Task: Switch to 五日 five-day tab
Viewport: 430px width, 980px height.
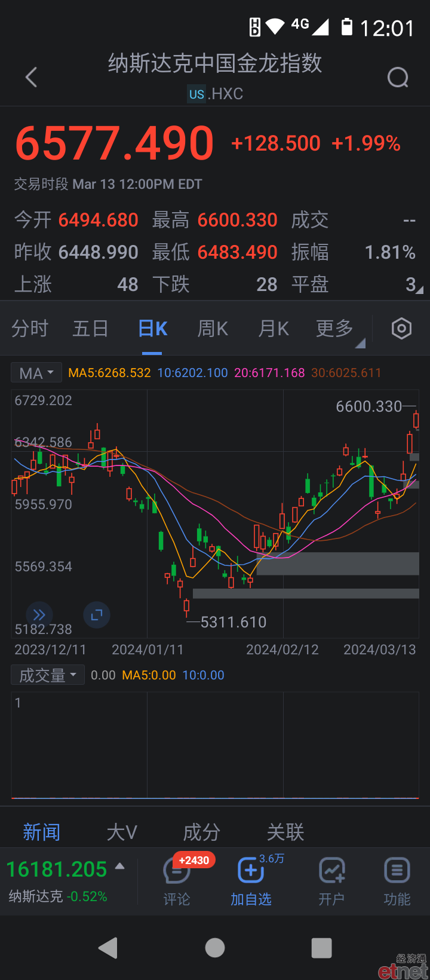Action: (91, 329)
